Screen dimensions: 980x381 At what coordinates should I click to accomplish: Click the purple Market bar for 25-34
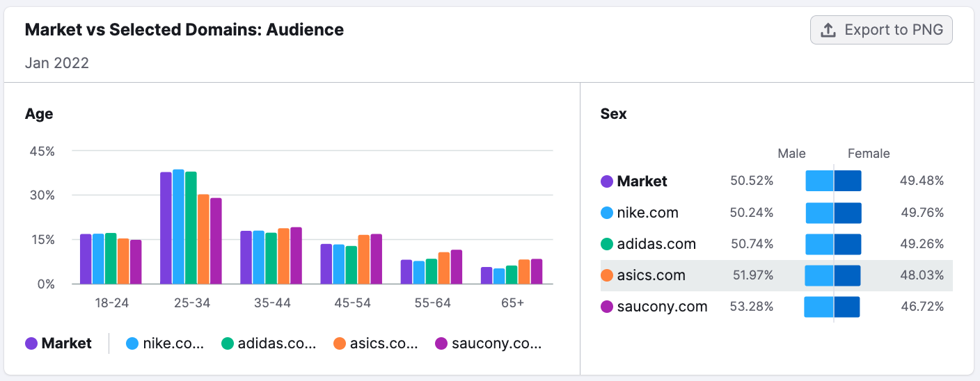coord(166,228)
